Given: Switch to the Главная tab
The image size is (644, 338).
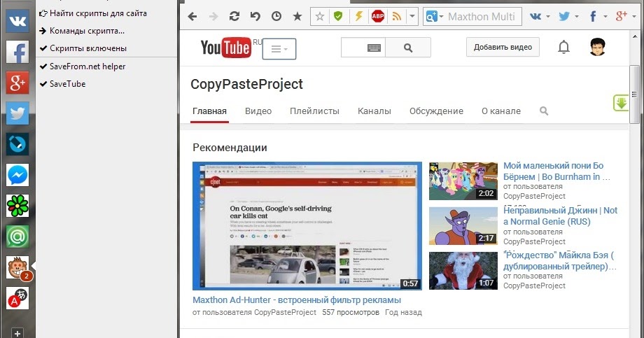Looking at the screenshot, I should (x=209, y=111).
